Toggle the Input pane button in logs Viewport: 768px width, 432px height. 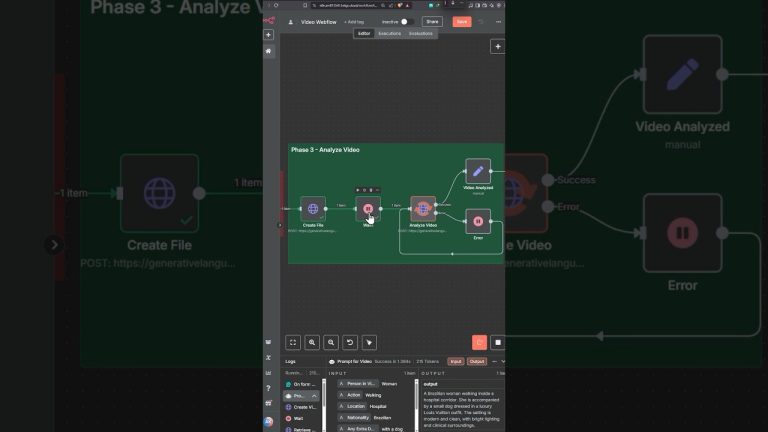(456, 361)
